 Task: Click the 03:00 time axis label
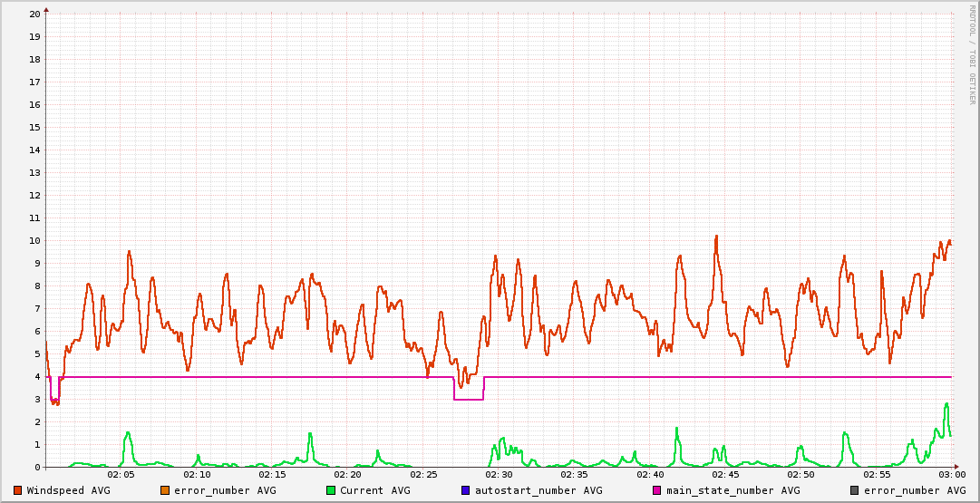pyautogui.click(x=951, y=475)
